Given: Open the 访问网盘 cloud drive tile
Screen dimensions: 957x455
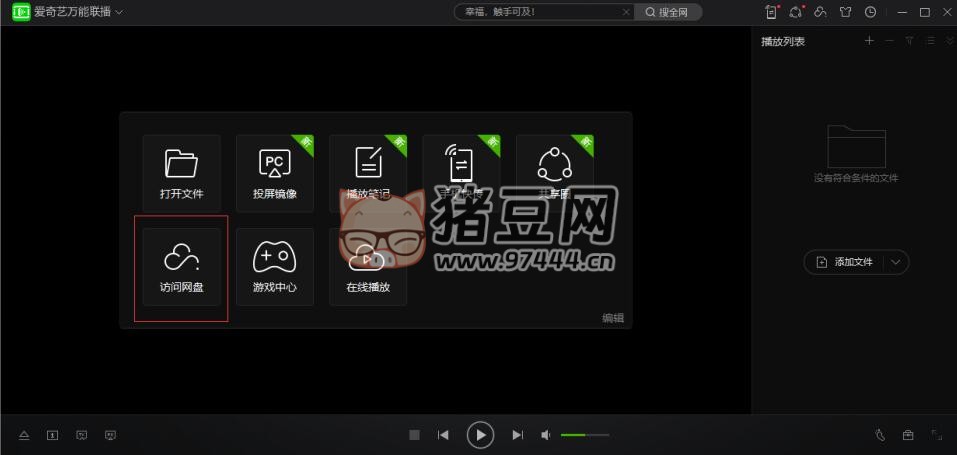Looking at the screenshot, I should (181, 266).
